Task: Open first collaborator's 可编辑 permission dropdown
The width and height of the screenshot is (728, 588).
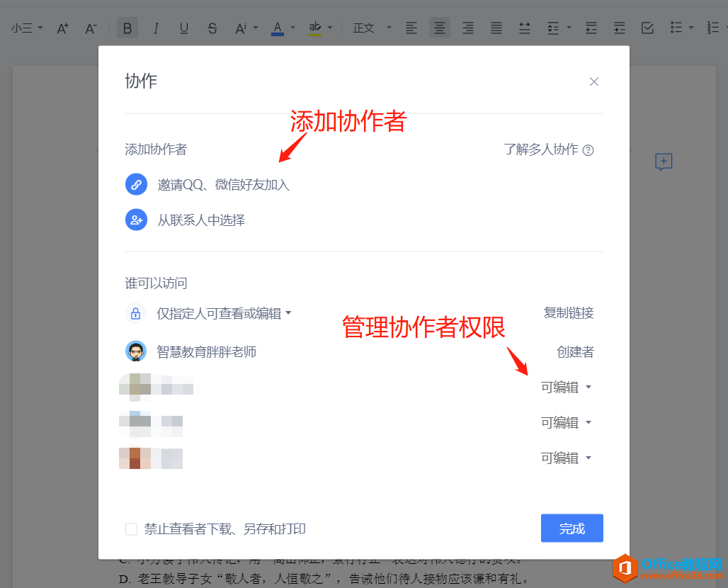Action: pos(567,388)
